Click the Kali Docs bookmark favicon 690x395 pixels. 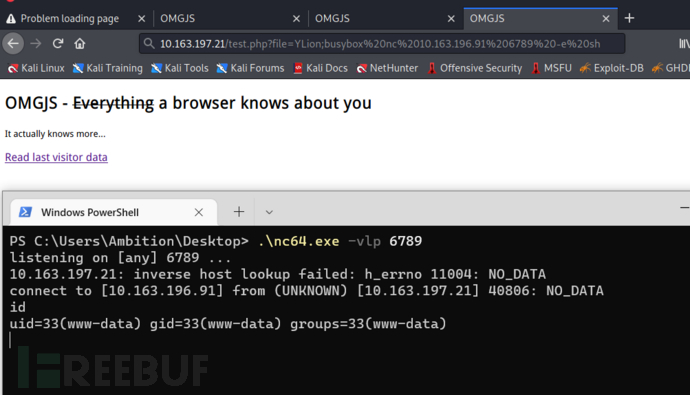tap(298, 68)
